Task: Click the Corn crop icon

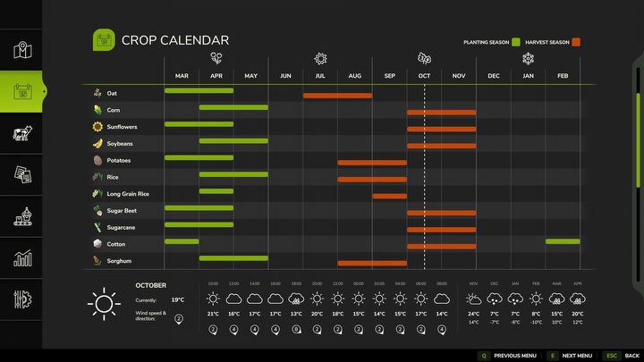Action: pos(97,110)
